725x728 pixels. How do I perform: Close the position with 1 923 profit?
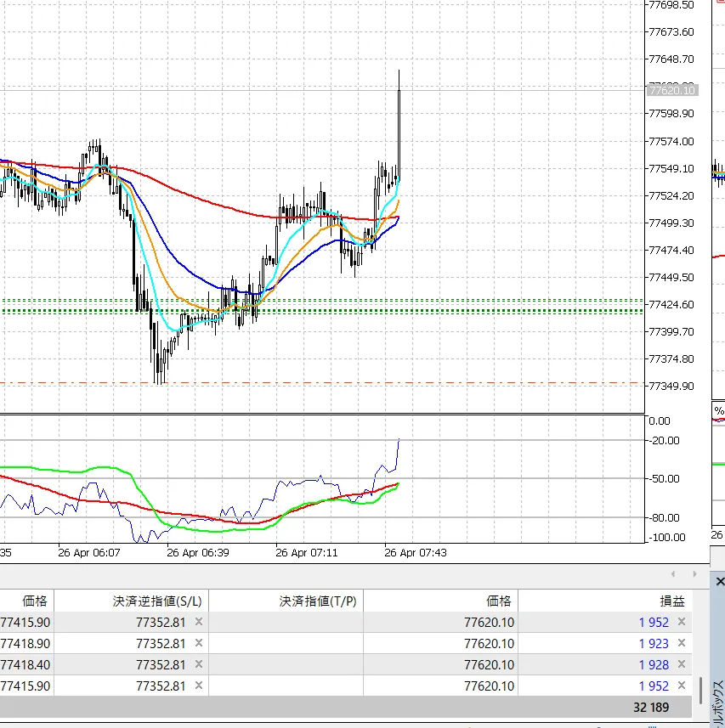click(x=681, y=644)
